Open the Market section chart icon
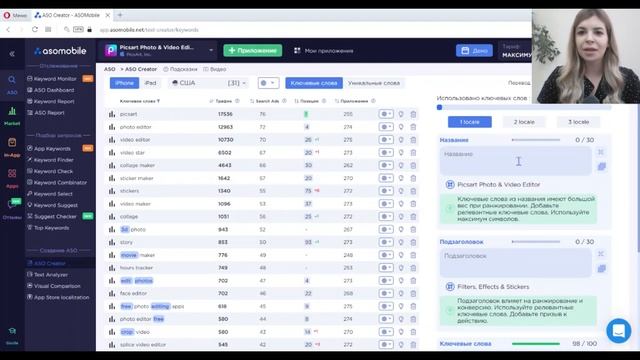640x360 pixels. (12, 111)
